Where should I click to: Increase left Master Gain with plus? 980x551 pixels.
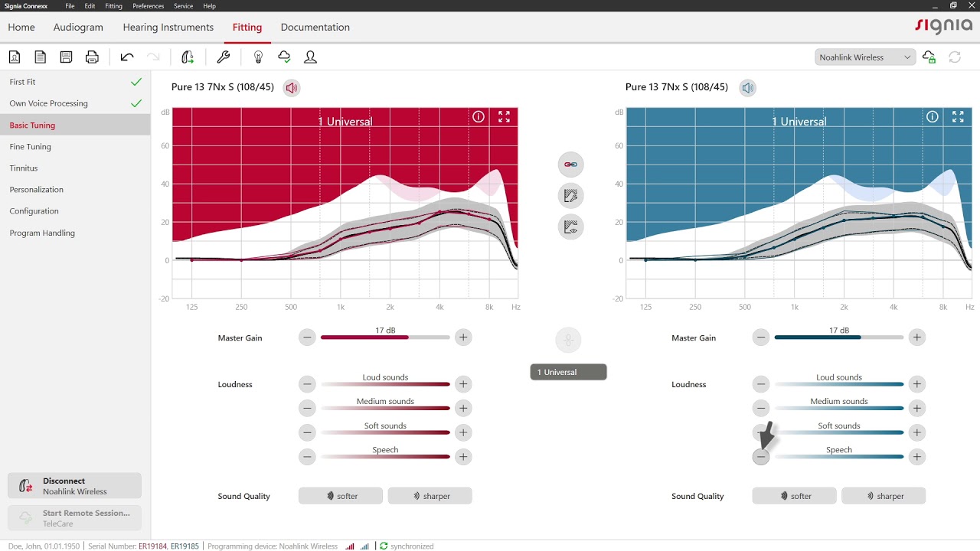(462, 337)
